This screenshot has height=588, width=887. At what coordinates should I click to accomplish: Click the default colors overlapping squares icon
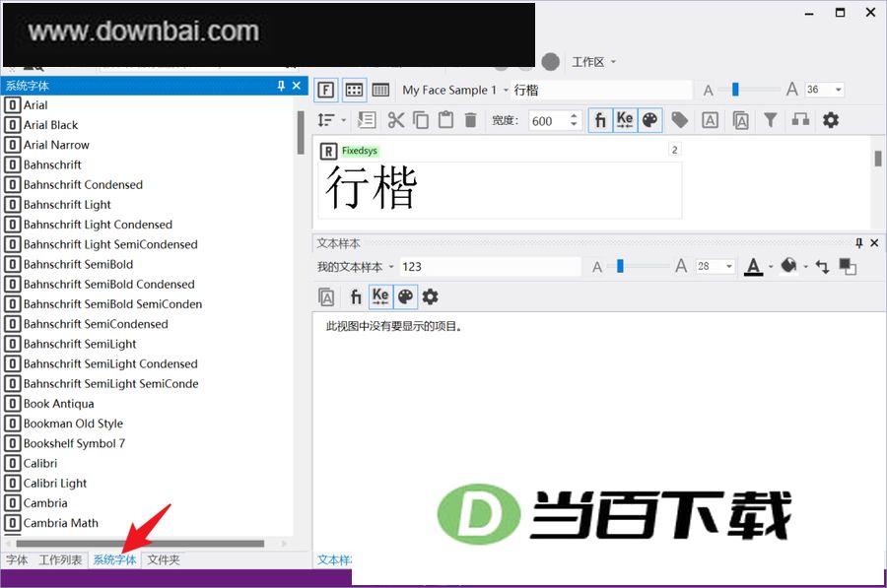pos(848,266)
